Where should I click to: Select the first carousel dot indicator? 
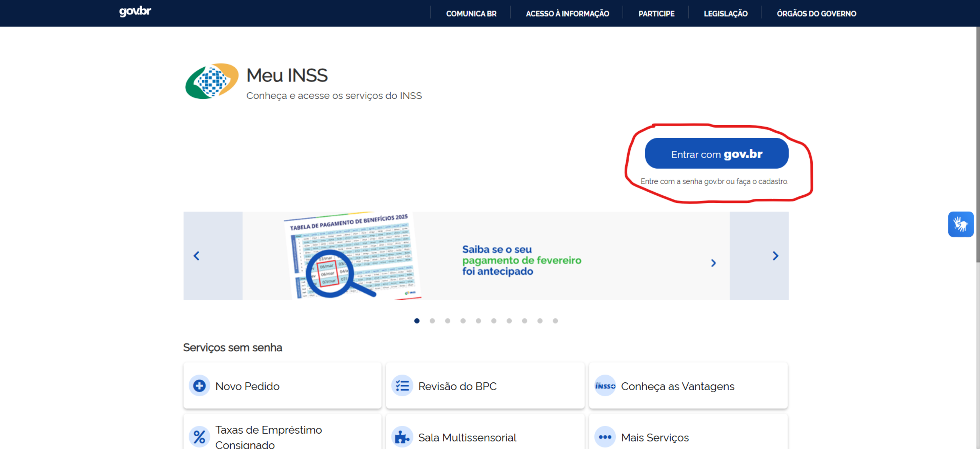click(417, 321)
